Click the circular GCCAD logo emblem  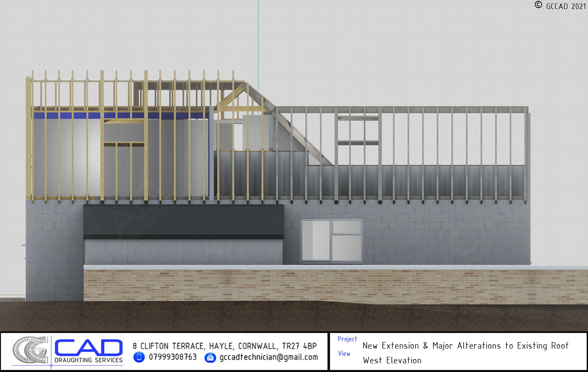[x=30, y=351]
